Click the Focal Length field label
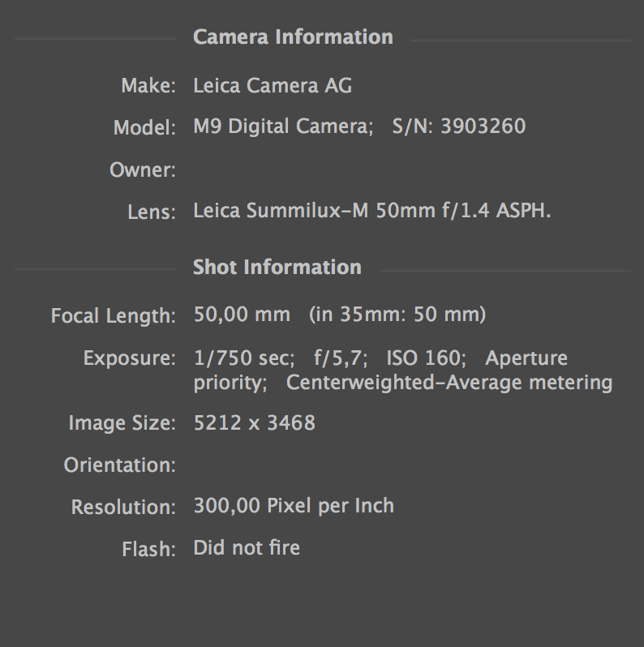Image resolution: width=644 pixels, height=647 pixels. tap(113, 315)
